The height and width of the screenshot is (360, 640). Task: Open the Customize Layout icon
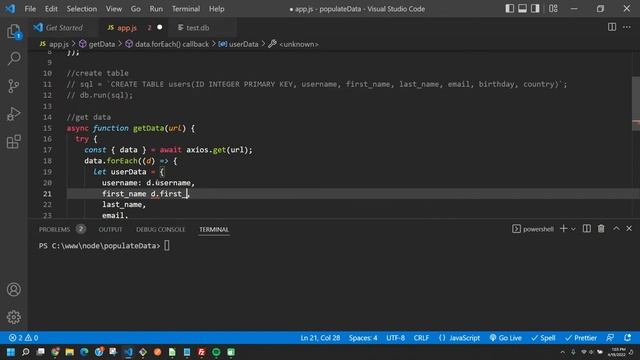(553, 9)
